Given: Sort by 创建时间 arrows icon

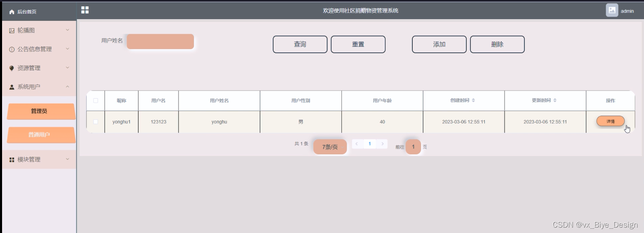Looking at the screenshot, I should click(473, 101).
